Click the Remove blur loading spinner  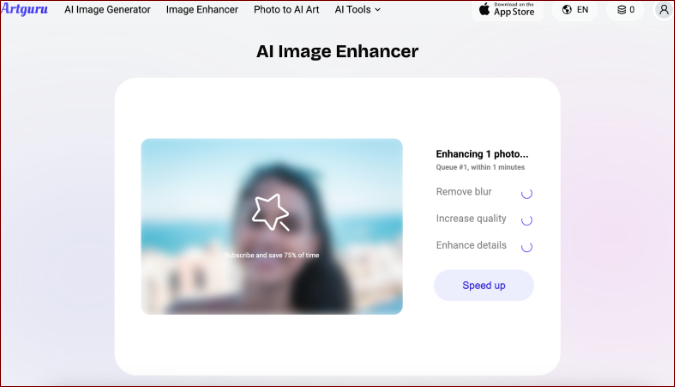(x=526, y=194)
